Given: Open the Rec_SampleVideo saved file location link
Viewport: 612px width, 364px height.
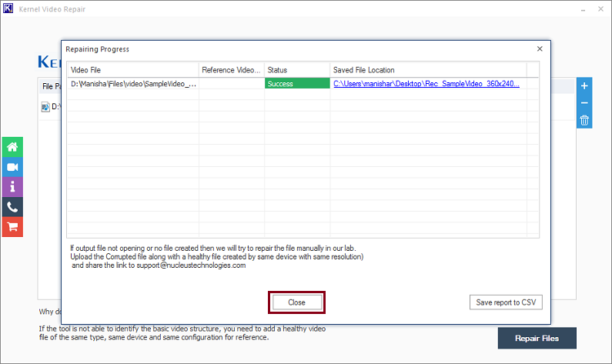Looking at the screenshot, I should 426,84.
